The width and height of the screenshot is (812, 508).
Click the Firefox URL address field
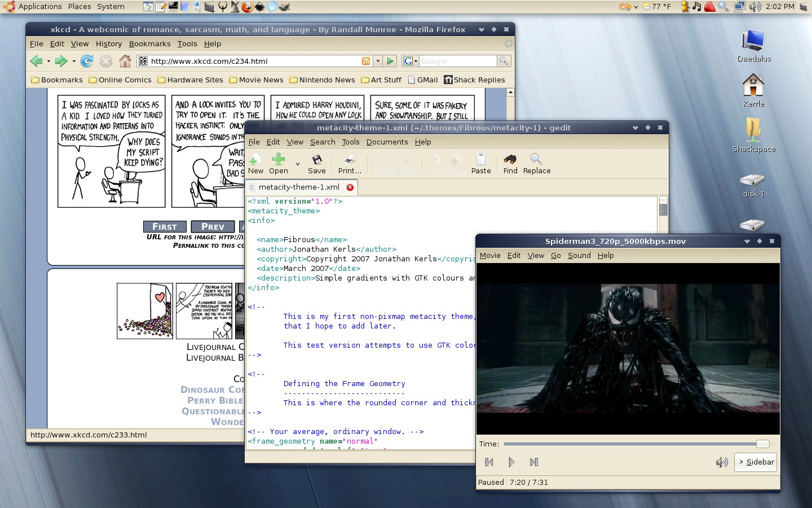[x=254, y=61]
